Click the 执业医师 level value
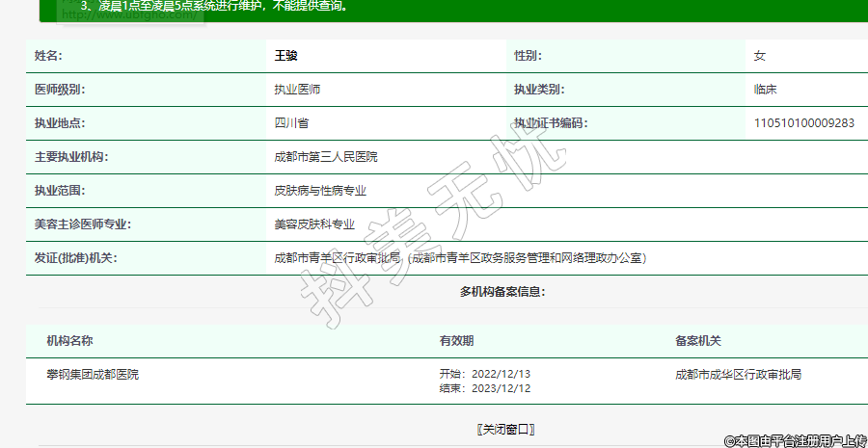 tap(297, 90)
